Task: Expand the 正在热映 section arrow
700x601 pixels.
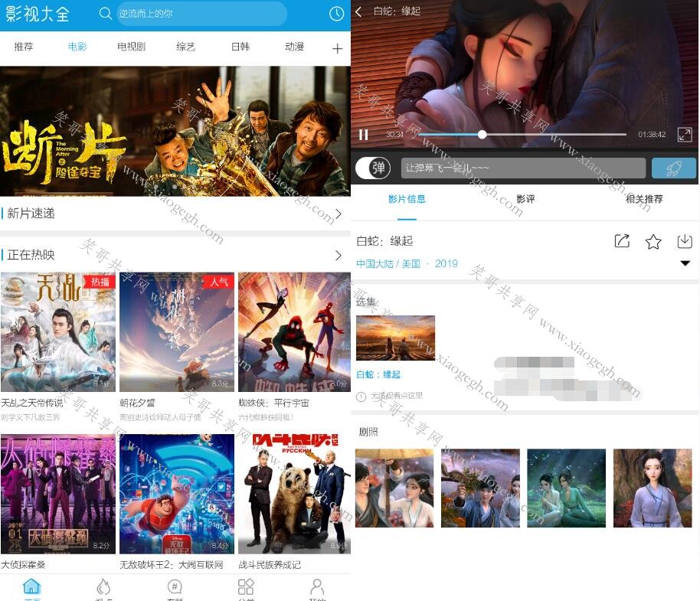Action: coord(338,255)
